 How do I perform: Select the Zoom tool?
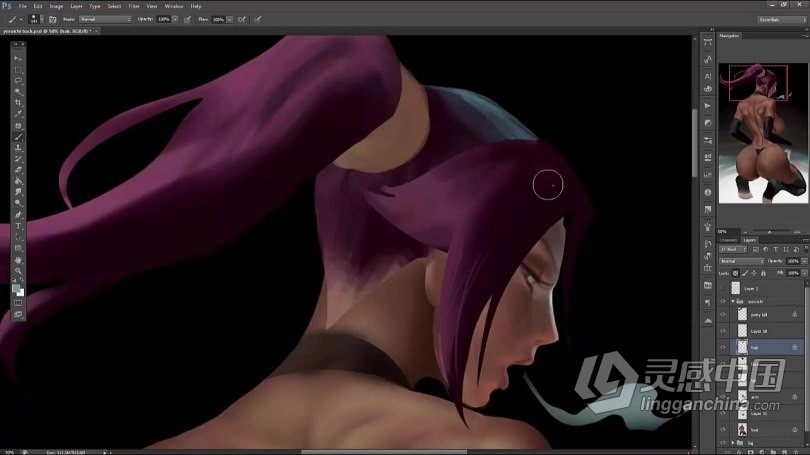(18, 271)
